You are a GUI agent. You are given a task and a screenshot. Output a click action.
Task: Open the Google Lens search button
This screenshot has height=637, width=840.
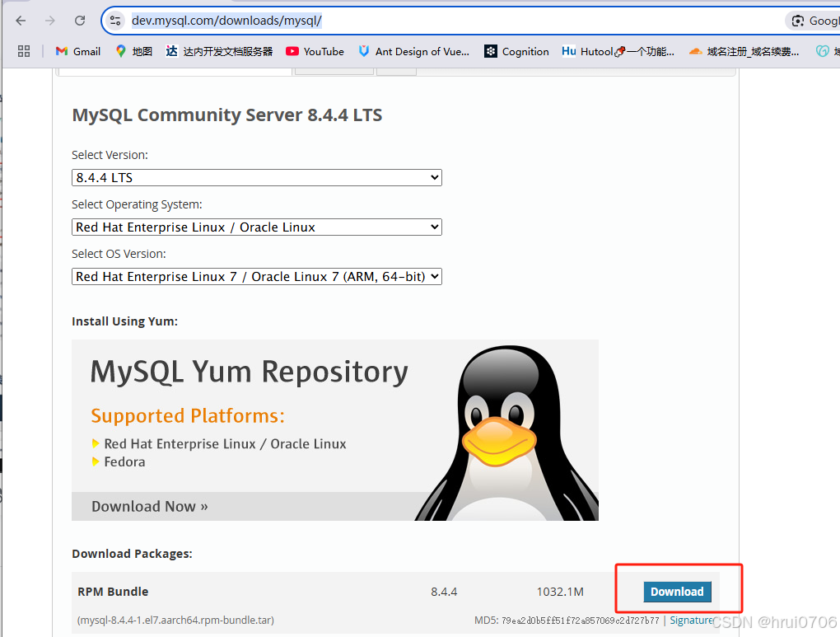pyautogui.click(x=813, y=21)
